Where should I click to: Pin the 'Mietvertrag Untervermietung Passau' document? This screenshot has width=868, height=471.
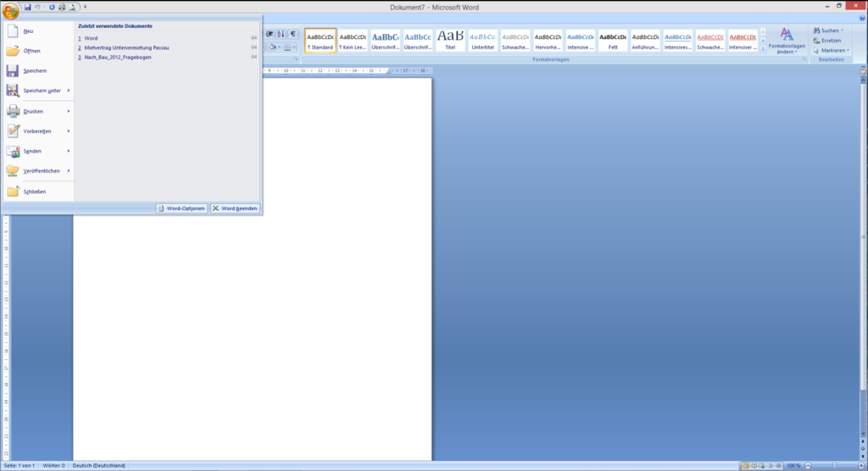253,47
